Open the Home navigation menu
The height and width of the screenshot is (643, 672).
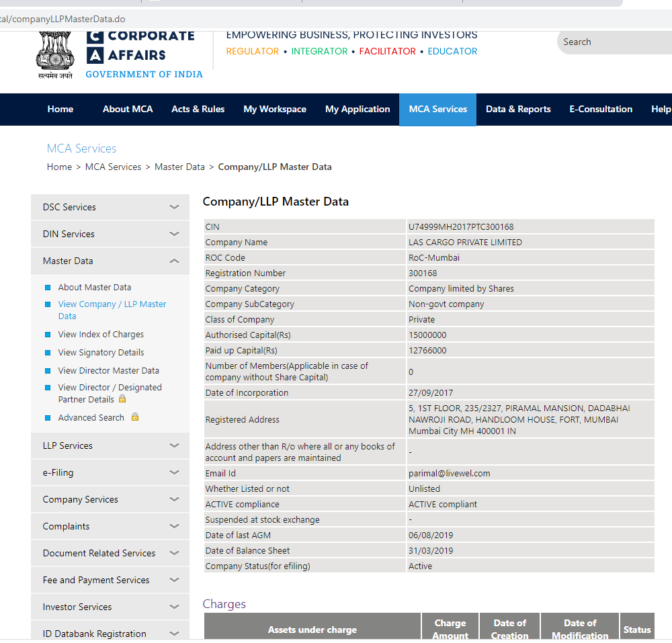pos(60,110)
